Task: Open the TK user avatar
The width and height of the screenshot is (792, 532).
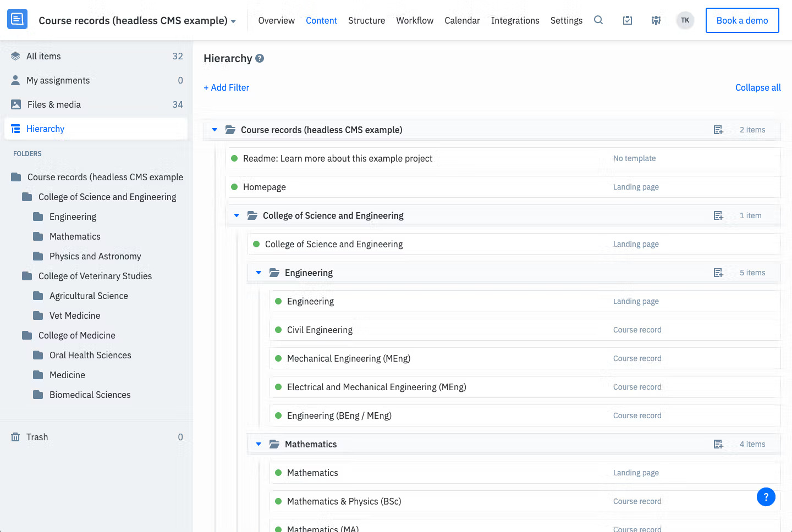Action: click(685, 20)
